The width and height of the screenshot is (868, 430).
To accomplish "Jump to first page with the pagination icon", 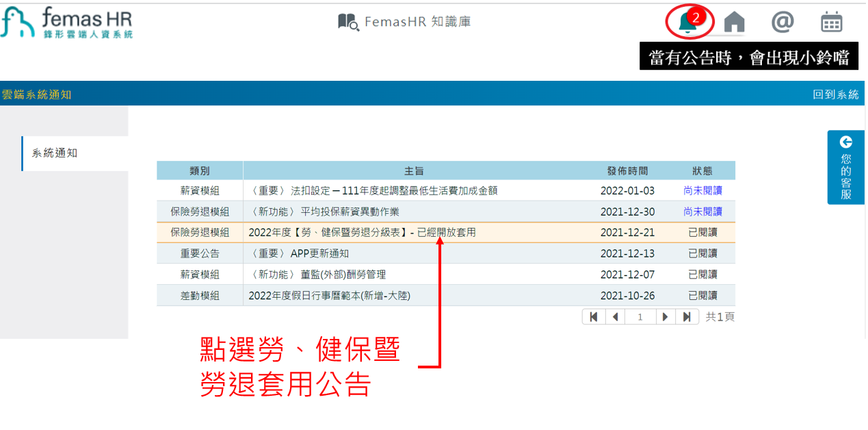I will point(594,316).
